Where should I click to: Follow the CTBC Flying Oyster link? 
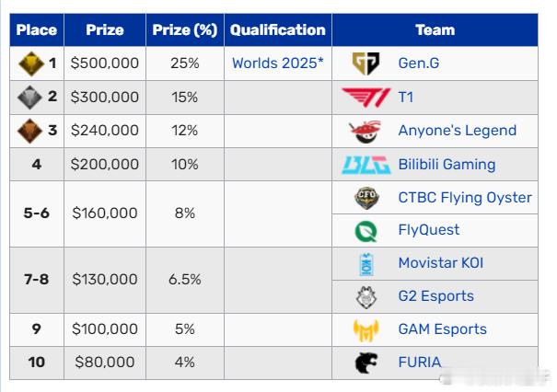[465, 198]
